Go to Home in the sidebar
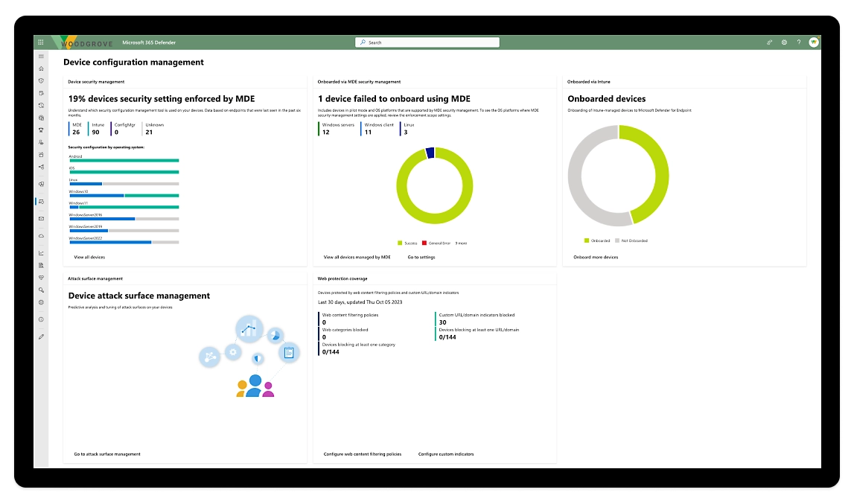 pyautogui.click(x=41, y=68)
